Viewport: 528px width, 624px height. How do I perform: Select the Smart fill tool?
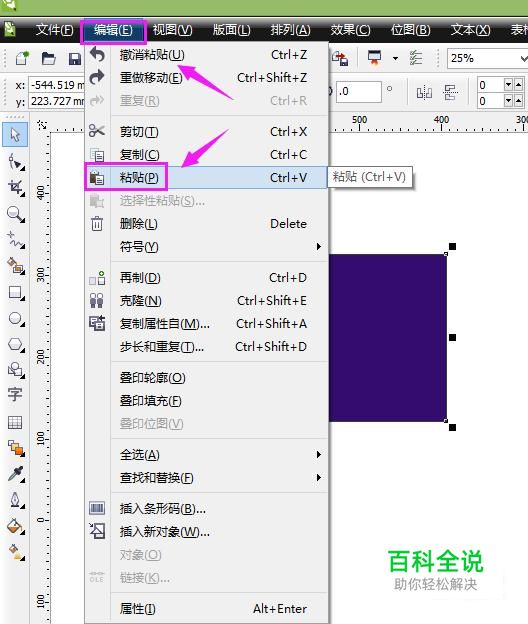point(16,265)
